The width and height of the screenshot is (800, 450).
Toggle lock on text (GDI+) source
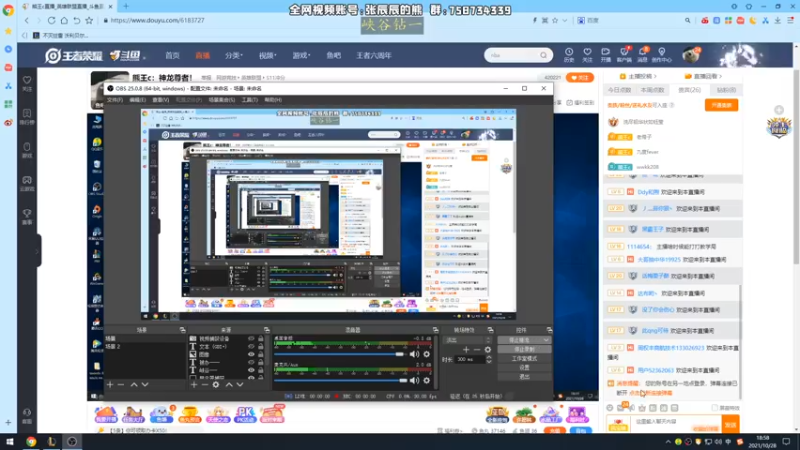(x=261, y=346)
